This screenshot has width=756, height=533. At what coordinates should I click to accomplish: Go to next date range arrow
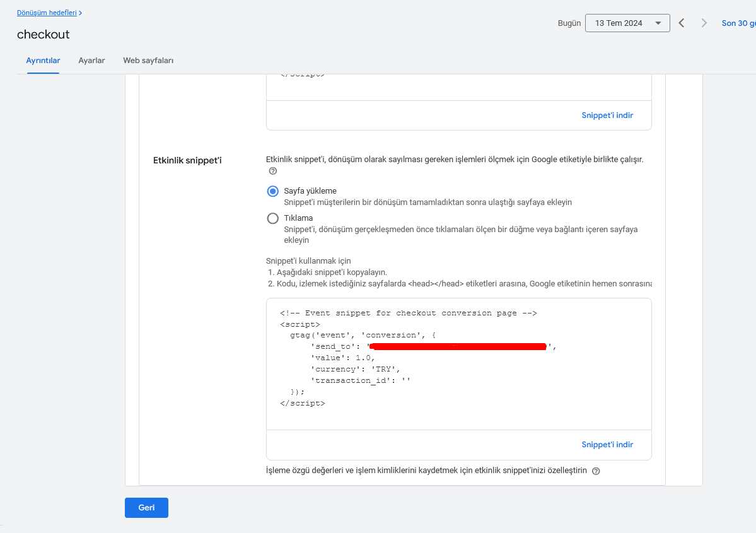(704, 23)
